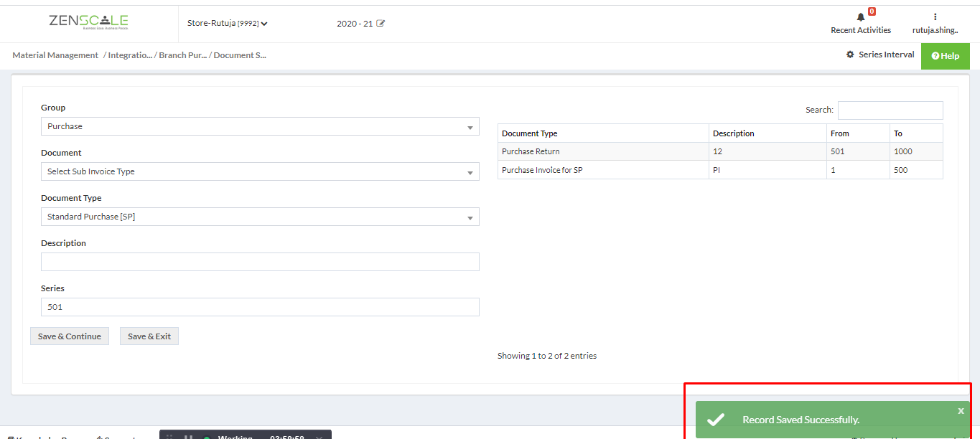
Task: Expand the Group dropdown showing Purchase
Action: [260, 126]
